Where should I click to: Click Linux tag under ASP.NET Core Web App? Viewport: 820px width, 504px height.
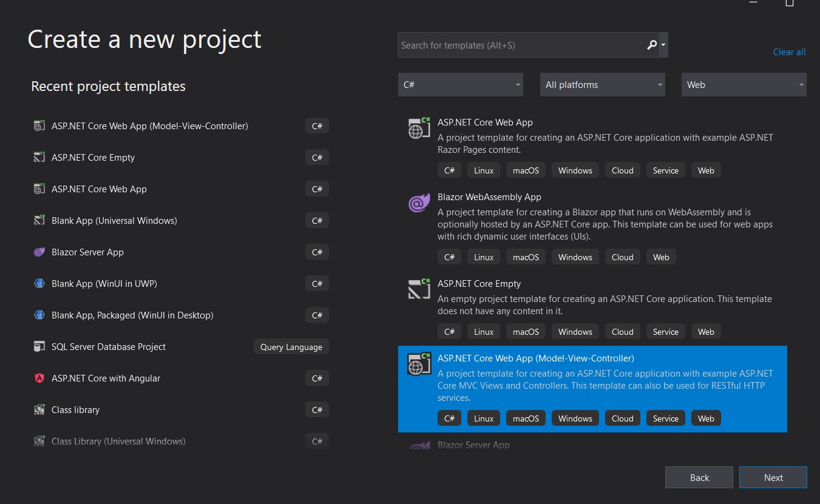coord(484,170)
